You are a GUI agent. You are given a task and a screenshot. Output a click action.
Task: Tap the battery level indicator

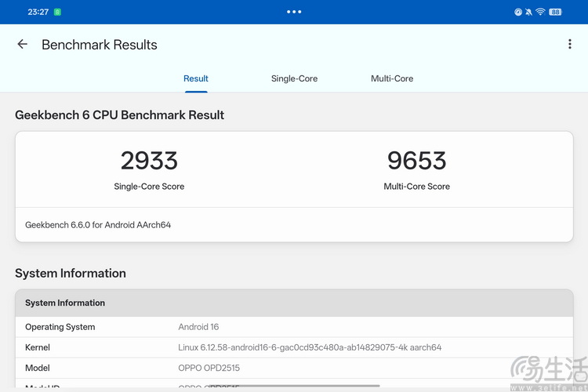pyautogui.click(x=555, y=12)
